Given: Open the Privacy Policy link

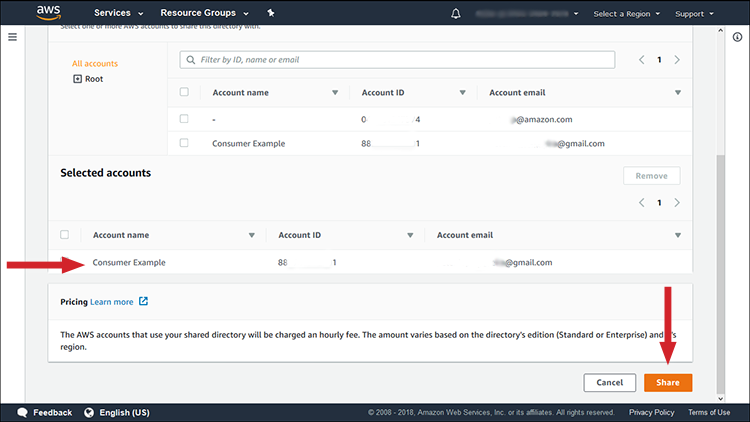Looking at the screenshot, I should pos(651,412).
